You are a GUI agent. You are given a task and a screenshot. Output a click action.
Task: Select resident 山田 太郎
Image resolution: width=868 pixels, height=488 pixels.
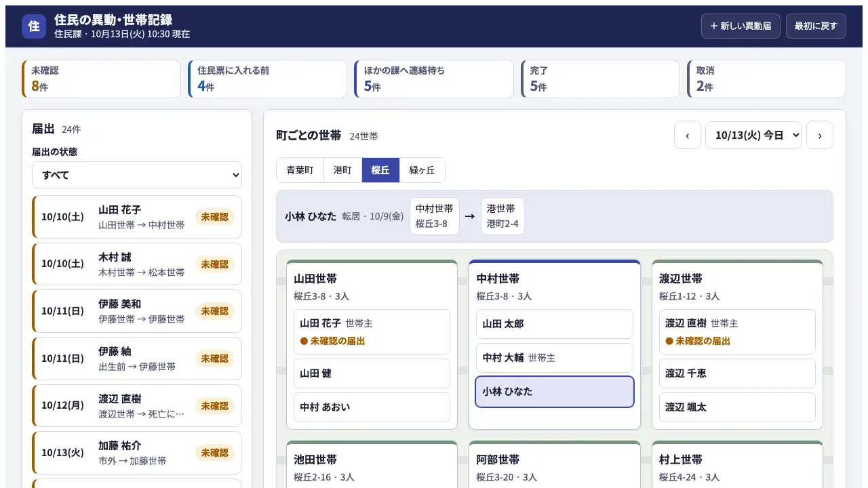[x=555, y=324]
